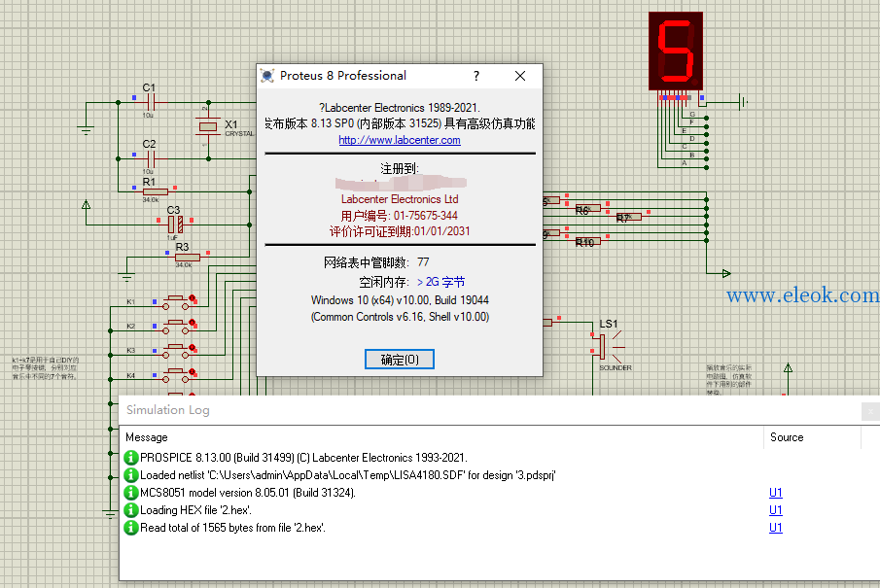
Task: Click the question mark help button in dialog
Action: click(x=475, y=76)
